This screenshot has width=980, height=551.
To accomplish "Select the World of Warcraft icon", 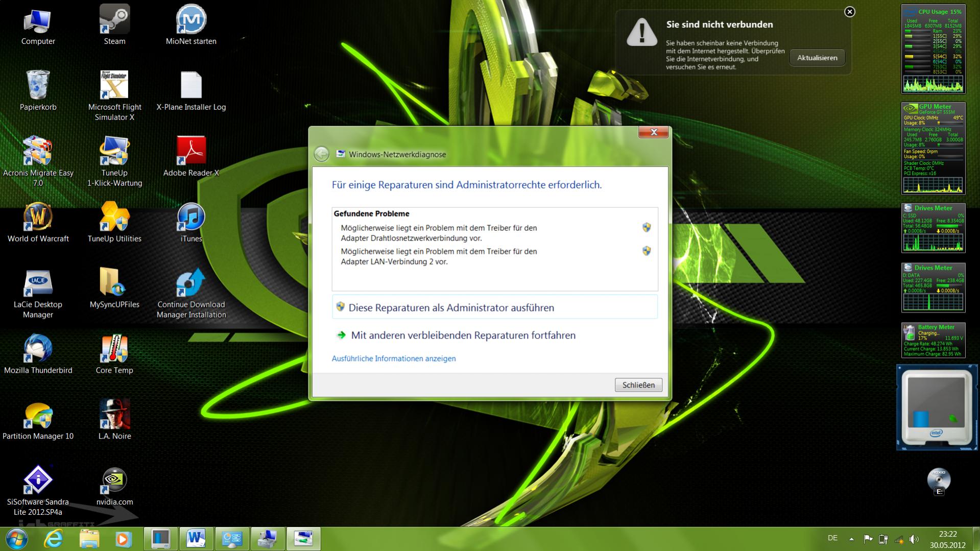I will click(38, 222).
